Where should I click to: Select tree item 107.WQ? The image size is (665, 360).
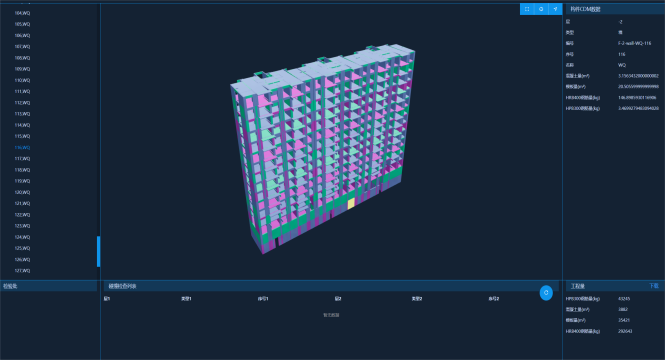[x=22, y=47]
